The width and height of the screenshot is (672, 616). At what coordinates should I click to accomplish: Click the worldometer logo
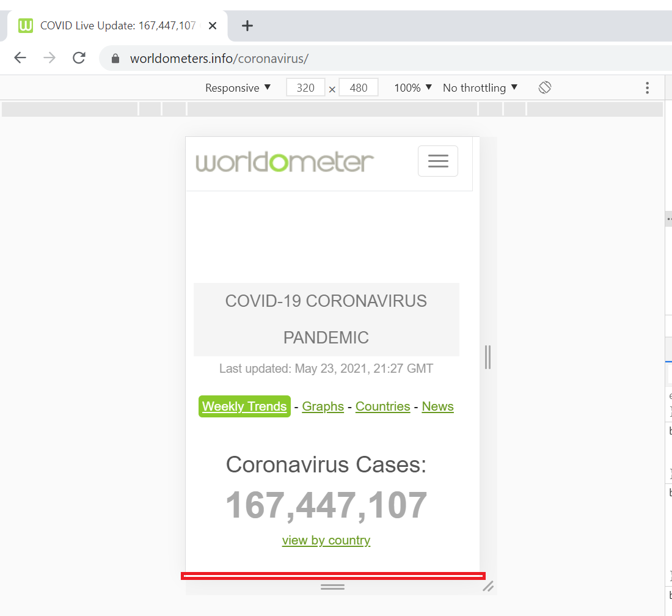285,162
